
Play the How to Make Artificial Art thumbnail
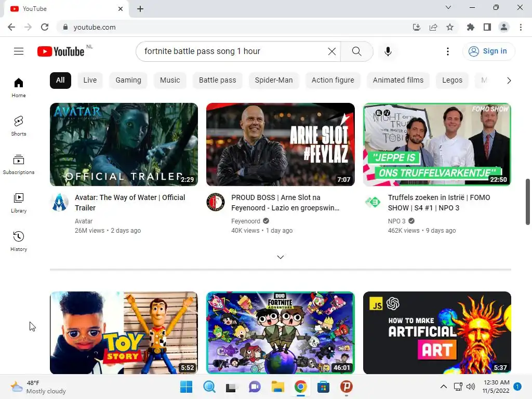(437, 333)
